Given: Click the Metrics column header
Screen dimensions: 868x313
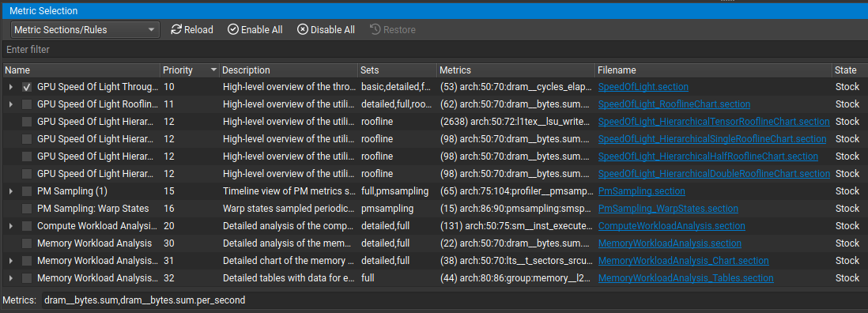Looking at the screenshot, I should tap(515, 70).
